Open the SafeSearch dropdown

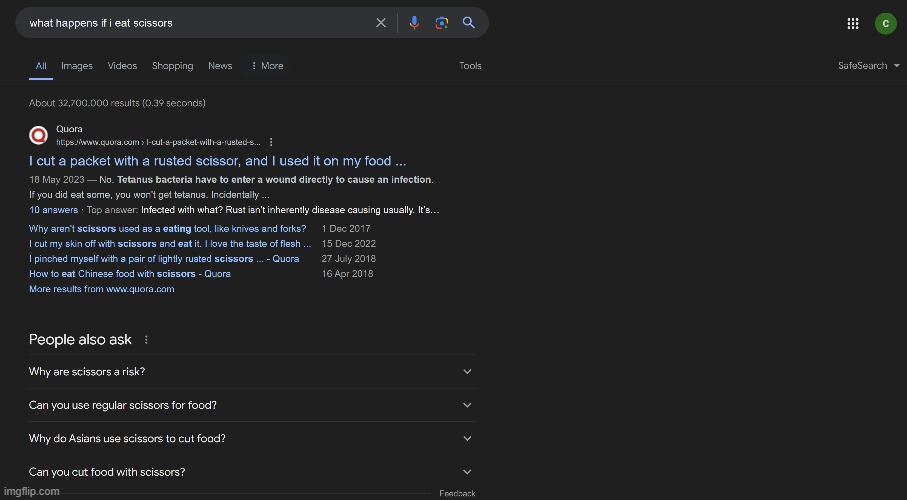point(869,66)
